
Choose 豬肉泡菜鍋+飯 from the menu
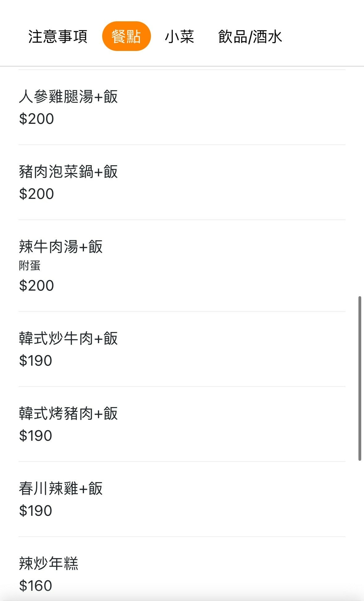pyautogui.click(x=68, y=172)
